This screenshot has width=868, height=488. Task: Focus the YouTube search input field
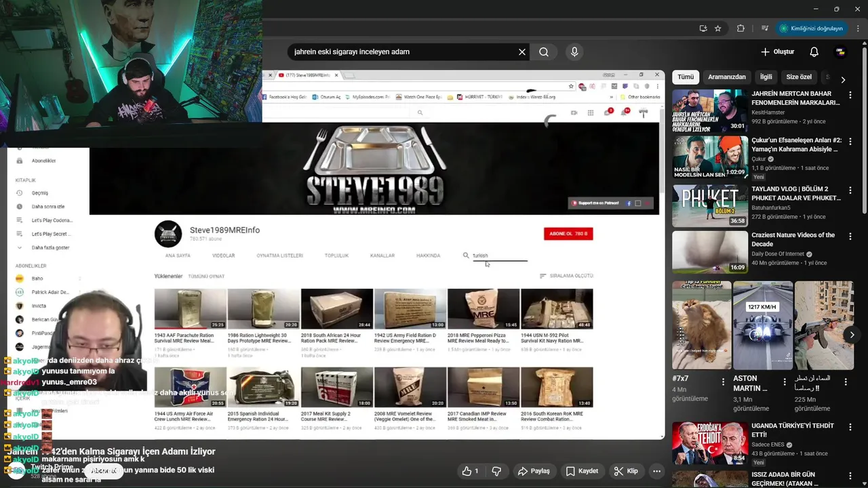(403, 52)
